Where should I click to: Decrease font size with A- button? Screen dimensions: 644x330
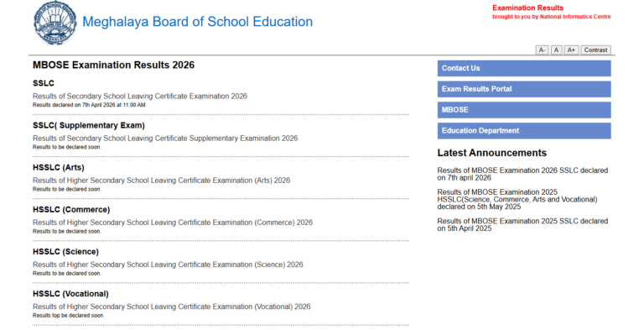(542, 50)
